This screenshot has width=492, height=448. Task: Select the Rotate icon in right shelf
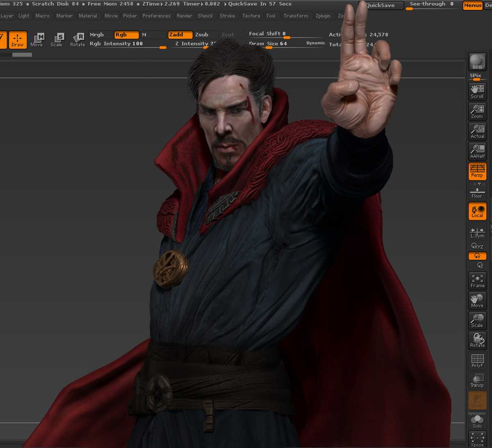point(477,341)
